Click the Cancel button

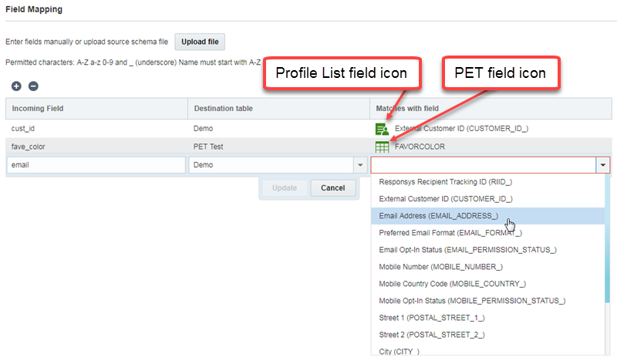333,188
